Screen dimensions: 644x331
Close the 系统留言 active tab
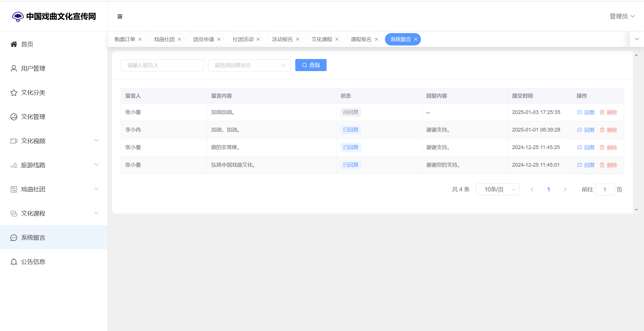[416, 39]
